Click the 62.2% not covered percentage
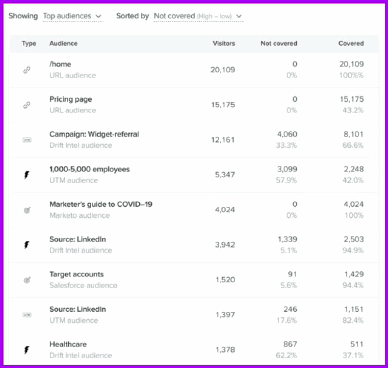 coord(287,355)
